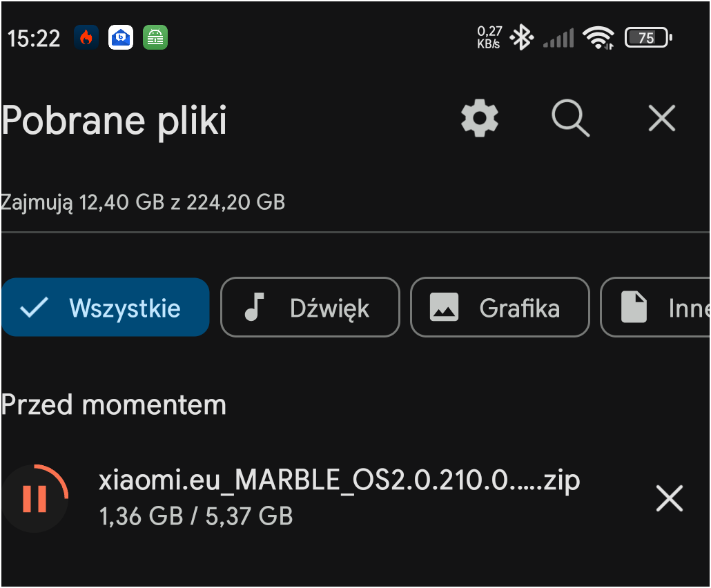Viewport: 711px width, 588px height.
Task: Cancel the xiaomi.eu_MARBLE zip download
Action: point(669,498)
